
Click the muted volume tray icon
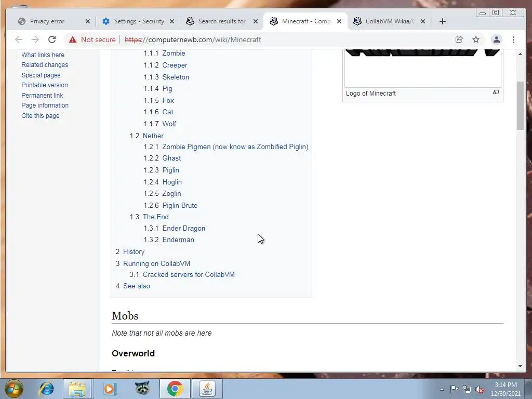pyautogui.click(x=480, y=389)
